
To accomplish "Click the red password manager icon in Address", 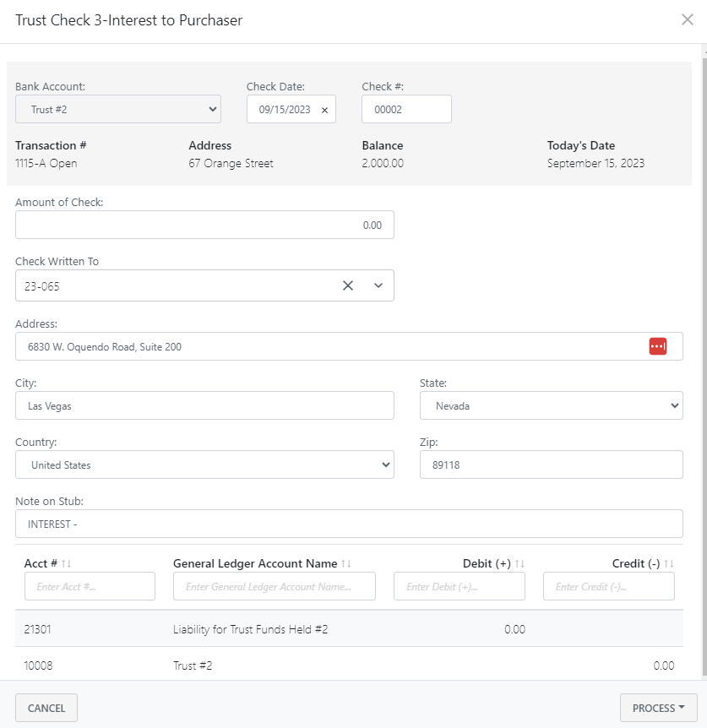I will 657,346.
